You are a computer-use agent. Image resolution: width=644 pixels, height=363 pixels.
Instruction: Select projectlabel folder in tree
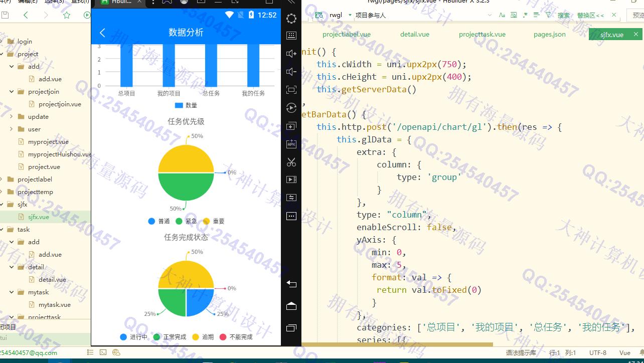(x=35, y=179)
